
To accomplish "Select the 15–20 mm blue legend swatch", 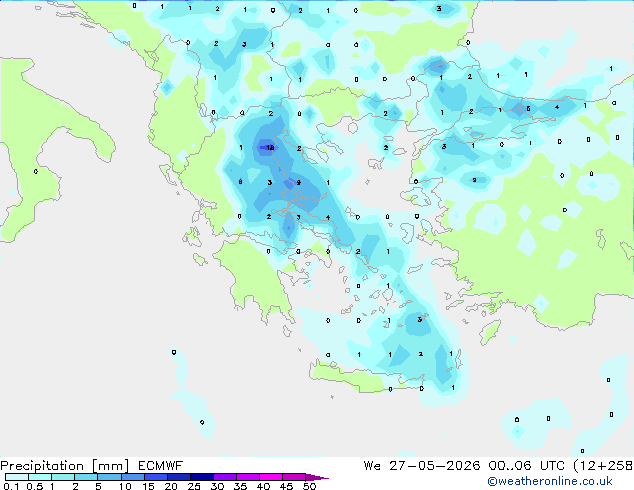I will [x=155, y=477].
